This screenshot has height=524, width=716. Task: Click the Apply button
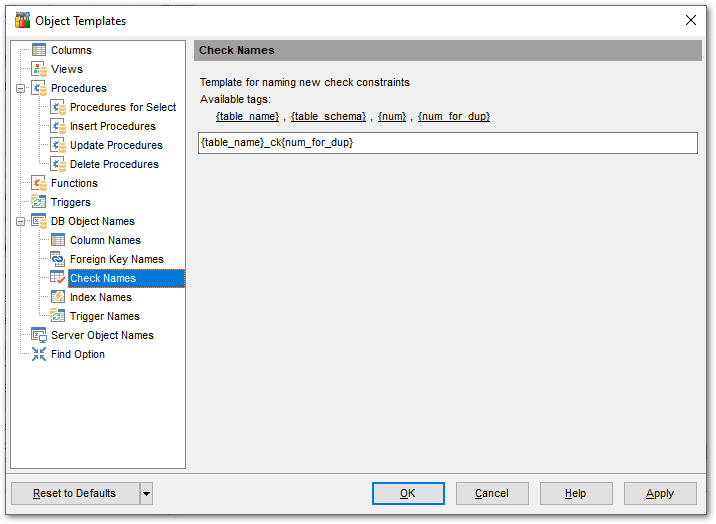coord(660,493)
